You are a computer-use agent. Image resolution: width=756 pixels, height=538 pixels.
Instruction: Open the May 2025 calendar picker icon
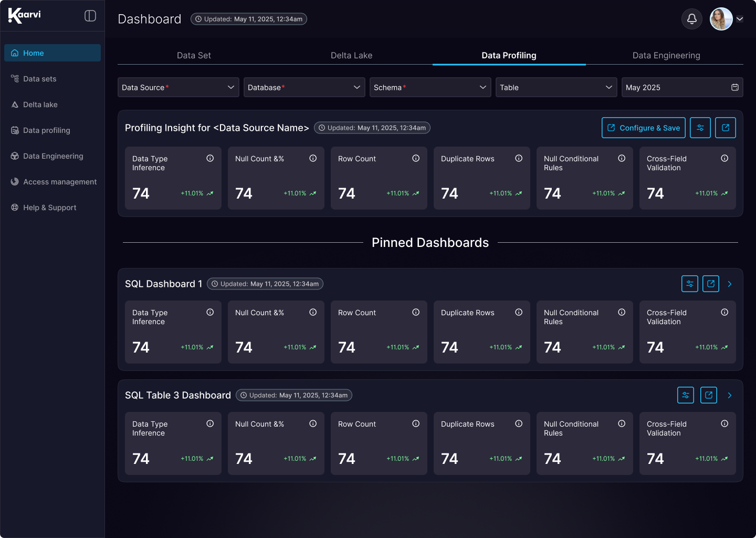(x=735, y=87)
